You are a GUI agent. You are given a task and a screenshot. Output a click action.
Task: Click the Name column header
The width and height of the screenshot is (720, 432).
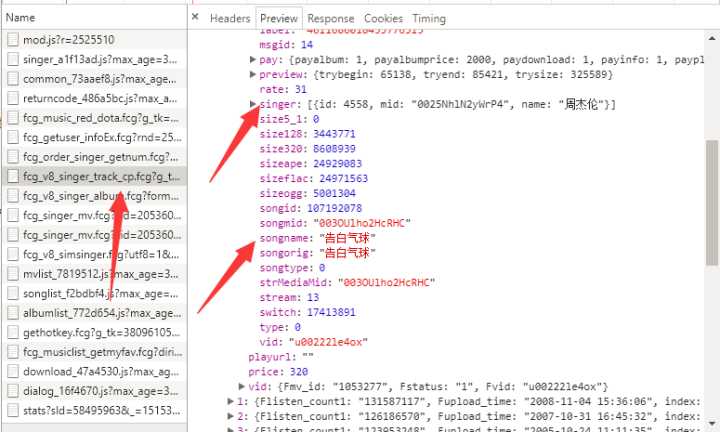(94, 17)
